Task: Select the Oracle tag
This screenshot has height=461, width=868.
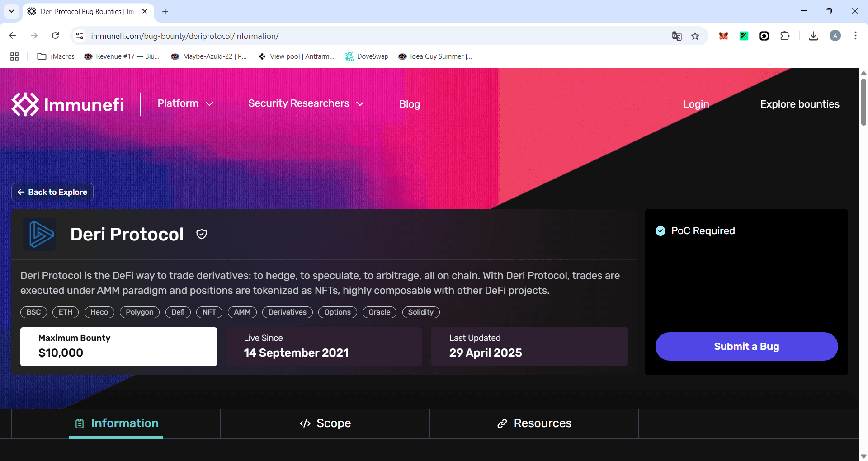Action: point(379,312)
